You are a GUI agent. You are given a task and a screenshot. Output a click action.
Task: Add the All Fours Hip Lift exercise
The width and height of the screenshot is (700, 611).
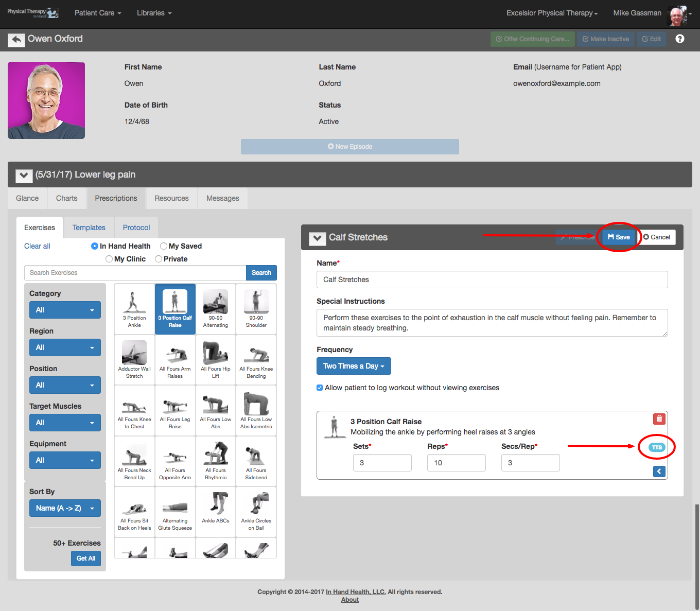[216, 360]
